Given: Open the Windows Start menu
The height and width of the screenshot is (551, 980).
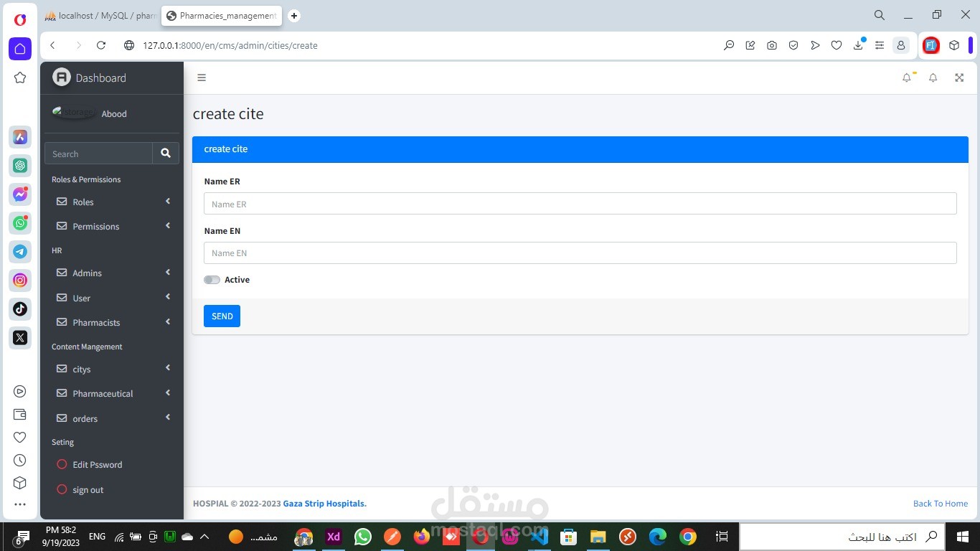Looking at the screenshot, I should (x=963, y=537).
